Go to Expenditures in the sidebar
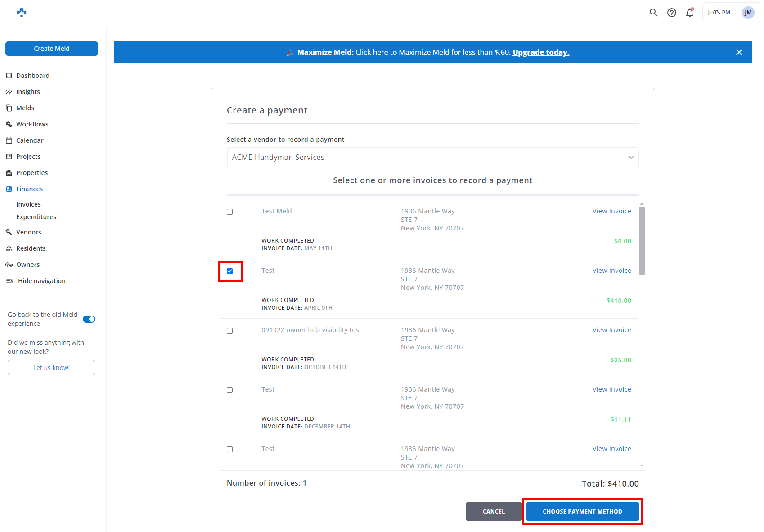Image resolution: width=764 pixels, height=532 pixels. coord(36,217)
